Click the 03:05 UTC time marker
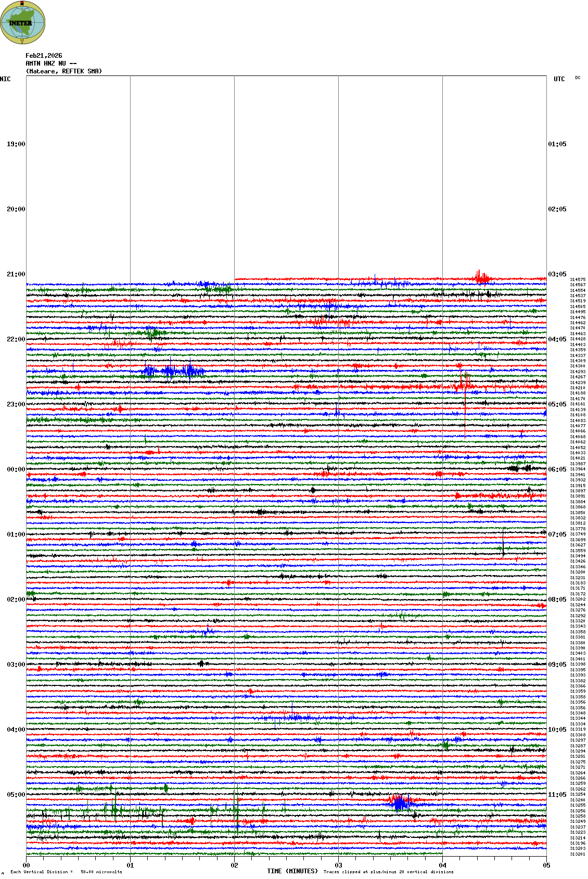 coord(557,274)
